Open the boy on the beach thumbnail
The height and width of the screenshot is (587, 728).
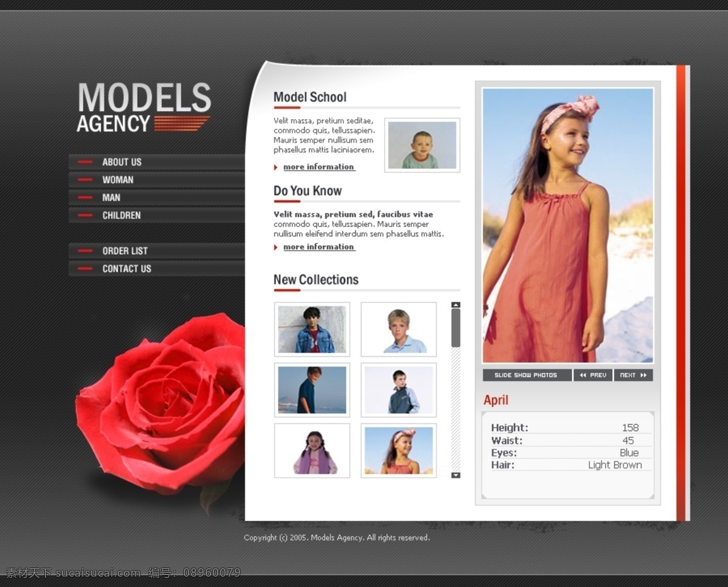[x=312, y=390]
